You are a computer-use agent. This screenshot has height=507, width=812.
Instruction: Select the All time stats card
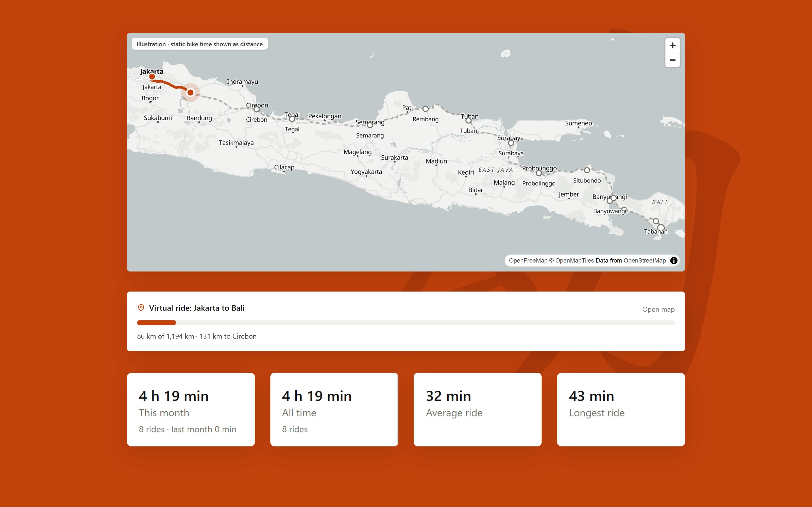(x=334, y=409)
